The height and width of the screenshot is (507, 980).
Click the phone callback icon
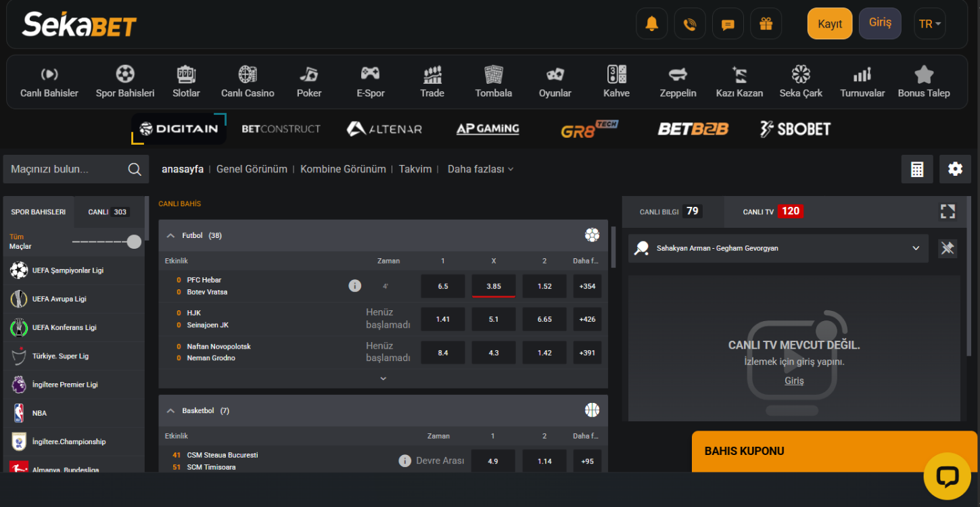click(690, 24)
